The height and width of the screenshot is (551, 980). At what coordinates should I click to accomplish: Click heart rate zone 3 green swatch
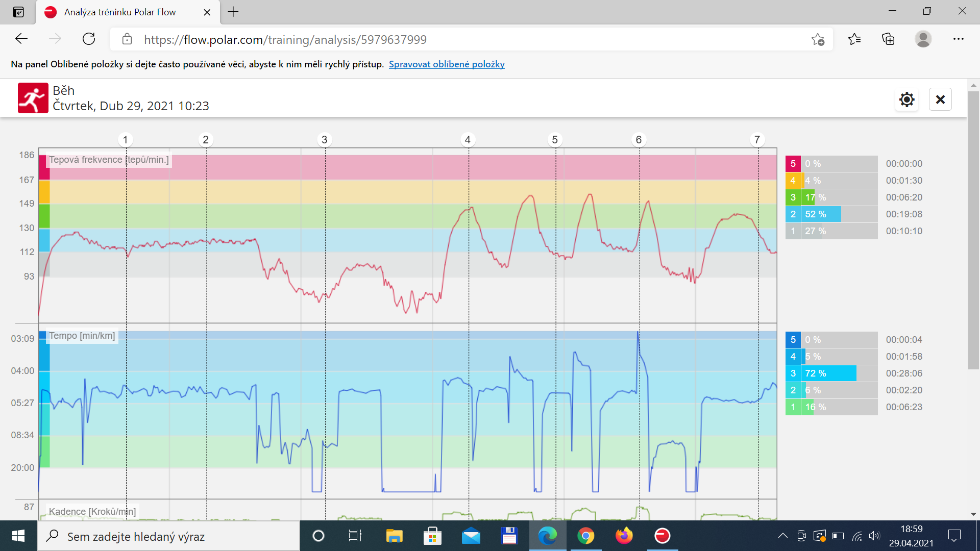pyautogui.click(x=793, y=197)
